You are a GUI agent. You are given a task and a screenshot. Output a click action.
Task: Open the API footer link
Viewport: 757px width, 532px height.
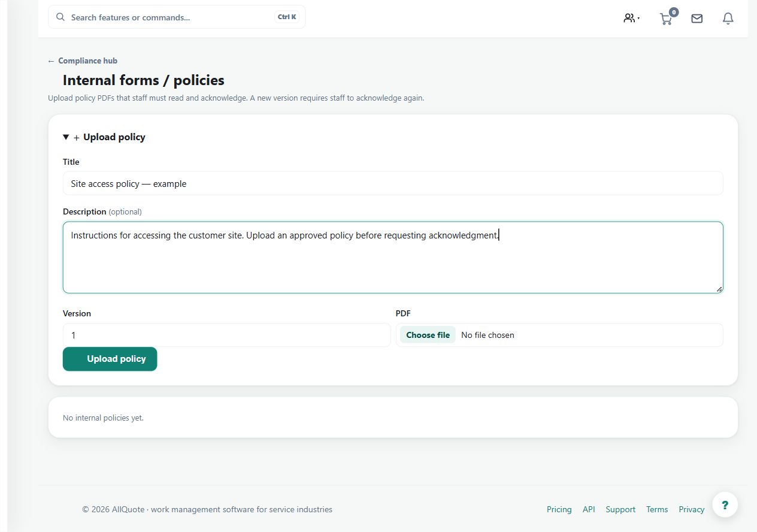click(x=589, y=509)
